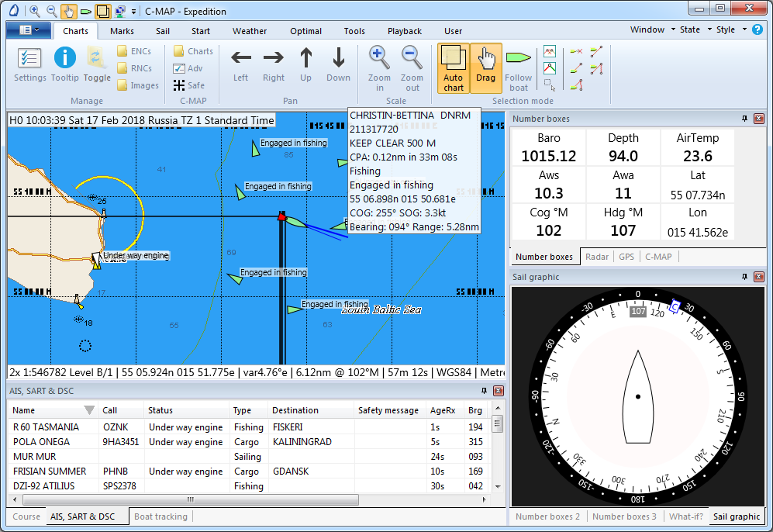Open the blue application menu button

29,30
